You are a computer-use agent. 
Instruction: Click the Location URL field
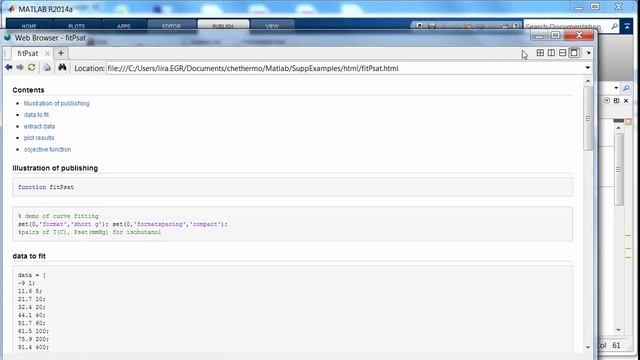[x=345, y=68]
